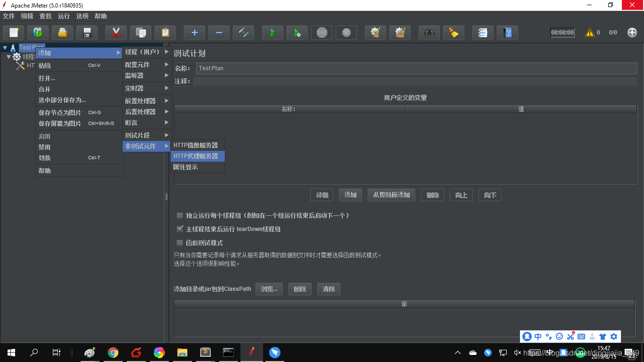Click the thread group gear icon in tree

17,57
